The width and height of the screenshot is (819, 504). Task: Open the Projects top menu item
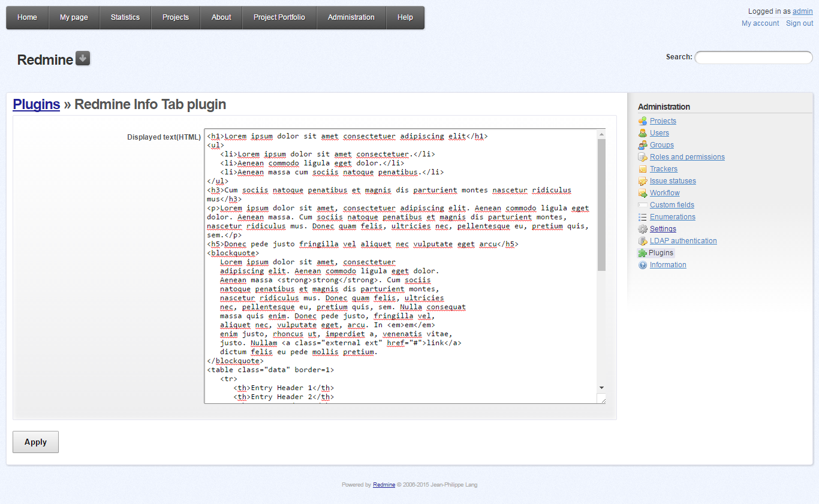point(176,17)
